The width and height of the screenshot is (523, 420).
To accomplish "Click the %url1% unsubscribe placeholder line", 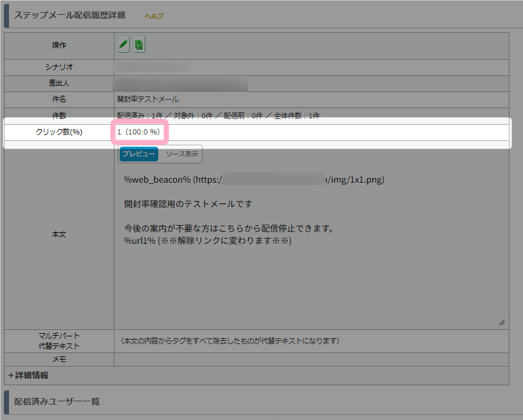I will pyautogui.click(x=208, y=241).
